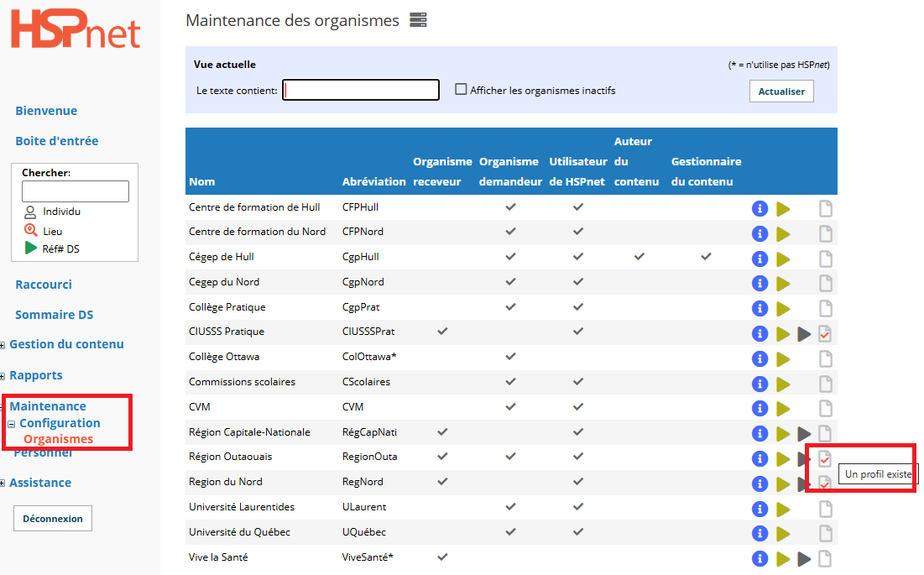Open info for Centre de formation de Hull
This screenshot has height=575, width=924.
(760, 208)
